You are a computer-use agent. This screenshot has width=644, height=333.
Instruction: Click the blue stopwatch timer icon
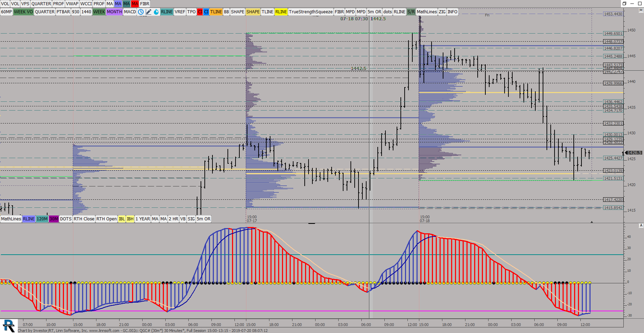coord(156,12)
